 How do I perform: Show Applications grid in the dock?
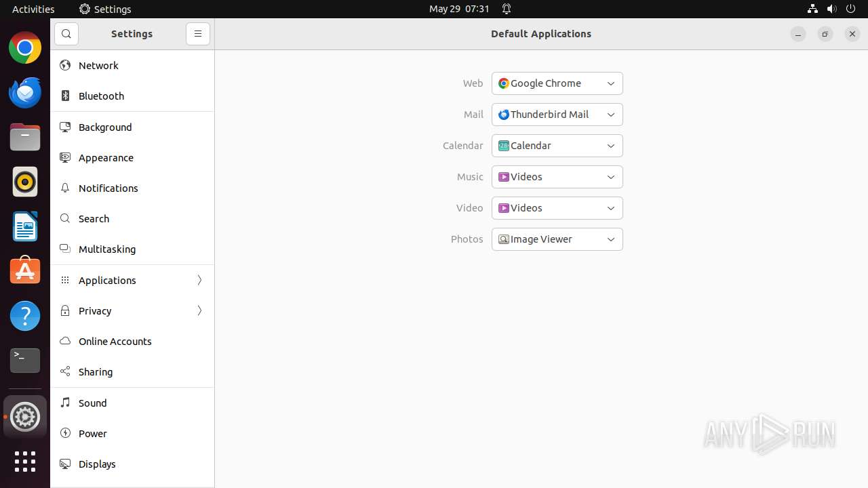[25, 462]
